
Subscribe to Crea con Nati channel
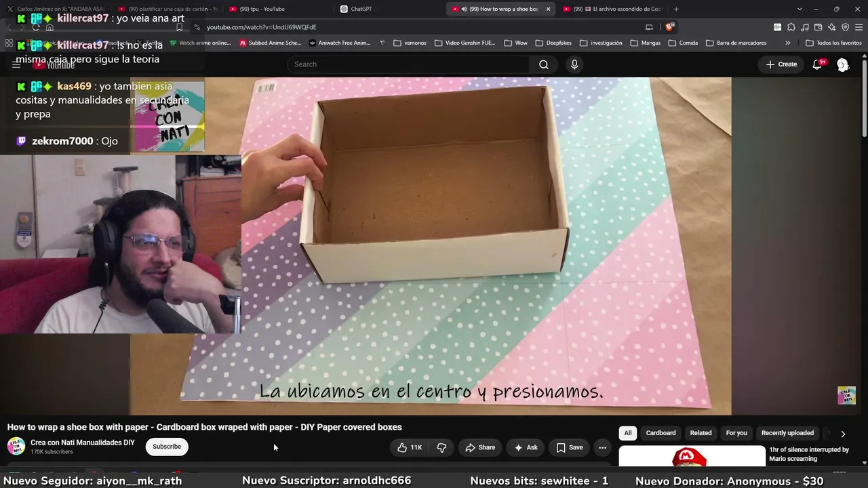(167, 447)
